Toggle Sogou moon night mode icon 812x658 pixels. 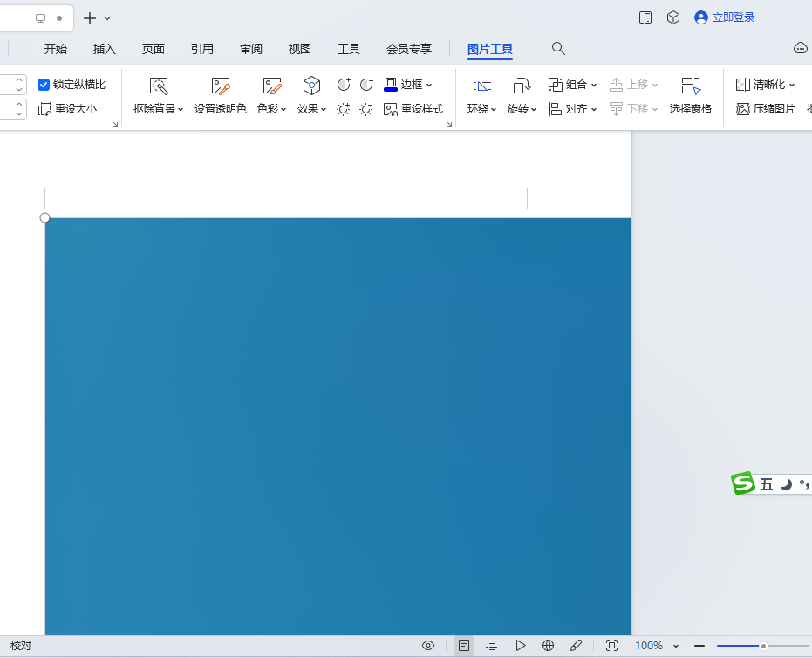click(786, 484)
